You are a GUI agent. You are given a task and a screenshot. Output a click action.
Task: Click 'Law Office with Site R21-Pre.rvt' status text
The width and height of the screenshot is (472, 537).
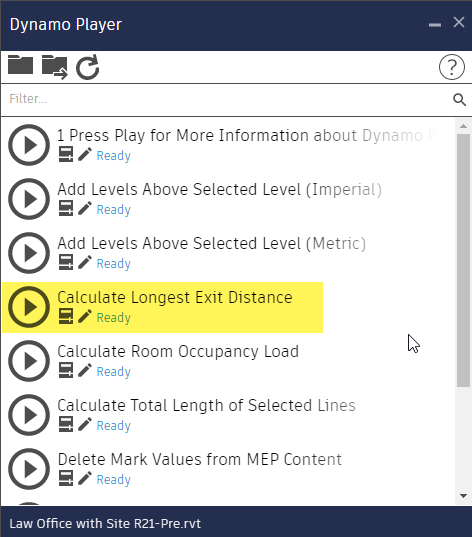coord(105,524)
